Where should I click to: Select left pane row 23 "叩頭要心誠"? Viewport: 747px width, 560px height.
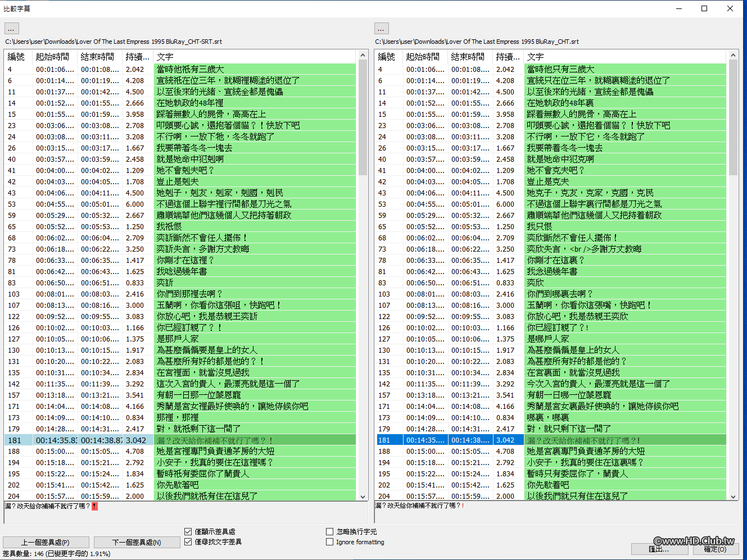point(180,125)
